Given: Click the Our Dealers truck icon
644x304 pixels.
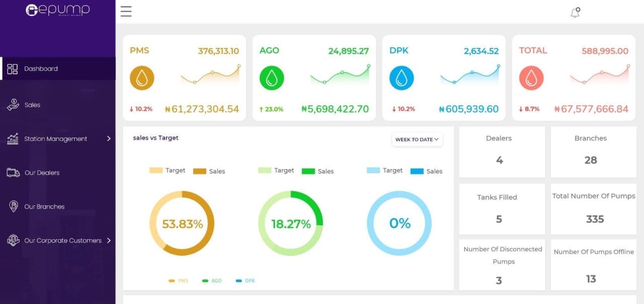Looking at the screenshot, I should tap(13, 173).
